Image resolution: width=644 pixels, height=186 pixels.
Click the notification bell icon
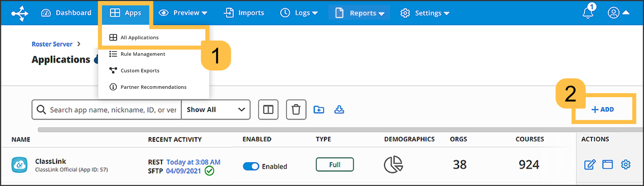tap(588, 13)
